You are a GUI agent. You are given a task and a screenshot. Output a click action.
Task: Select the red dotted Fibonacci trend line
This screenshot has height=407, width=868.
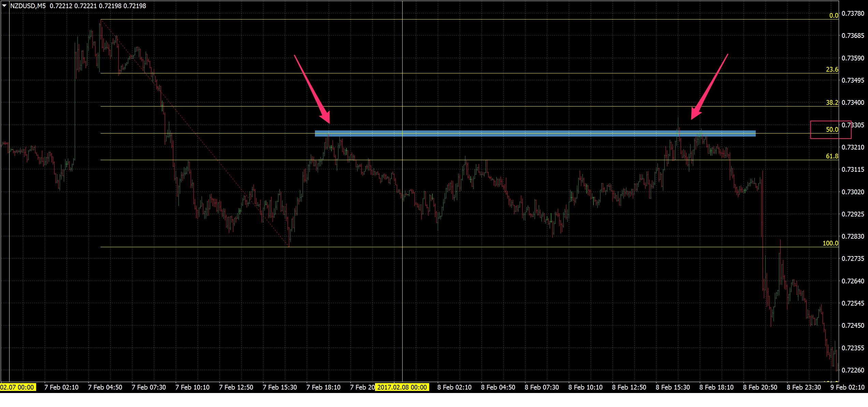195,133
